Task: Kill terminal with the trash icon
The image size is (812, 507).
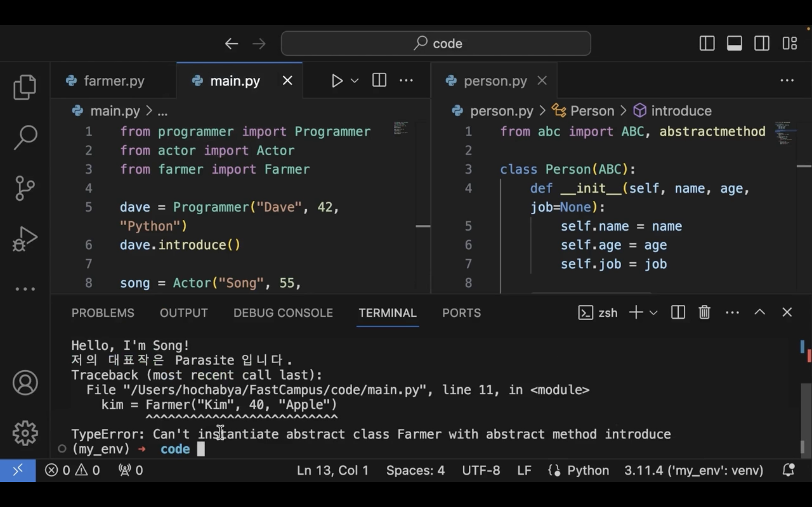Action: point(704,312)
